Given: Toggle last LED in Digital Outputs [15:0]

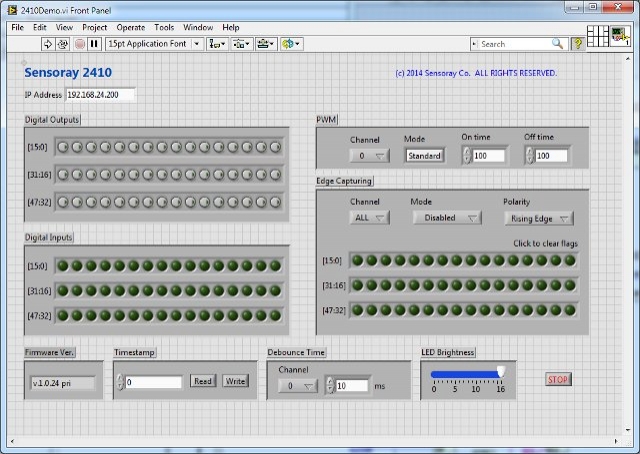Looking at the screenshot, I should click(276, 147).
